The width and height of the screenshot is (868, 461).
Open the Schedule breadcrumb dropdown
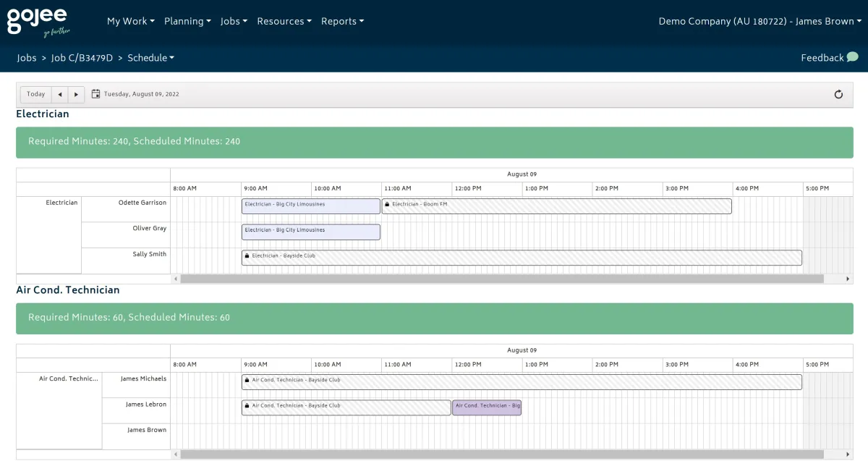(x=150, y=58)
